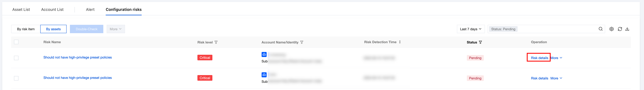
Task: Open Risk level filter icon
Action: [x=216, y=42]
